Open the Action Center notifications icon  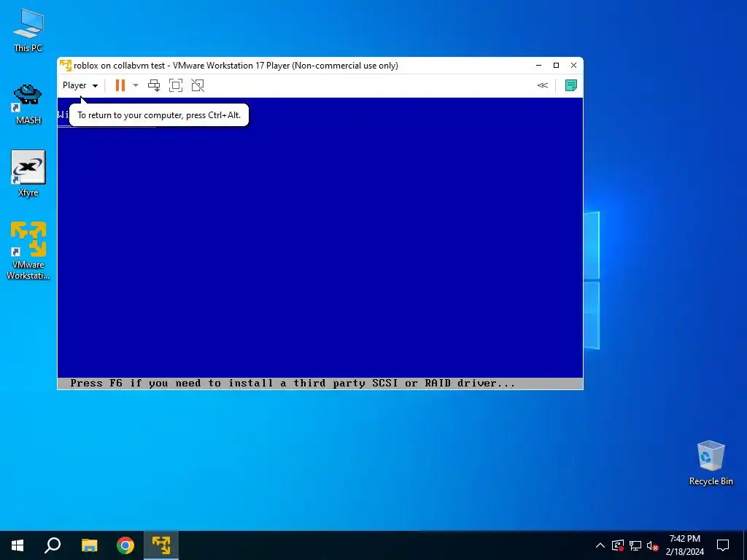click(723, 545)
